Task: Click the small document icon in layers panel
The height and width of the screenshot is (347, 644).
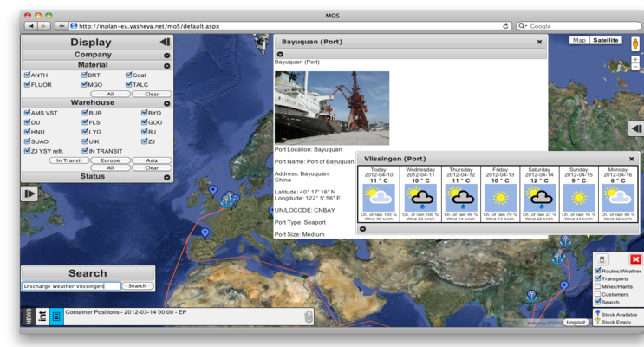Action: [x=602, y=259]
